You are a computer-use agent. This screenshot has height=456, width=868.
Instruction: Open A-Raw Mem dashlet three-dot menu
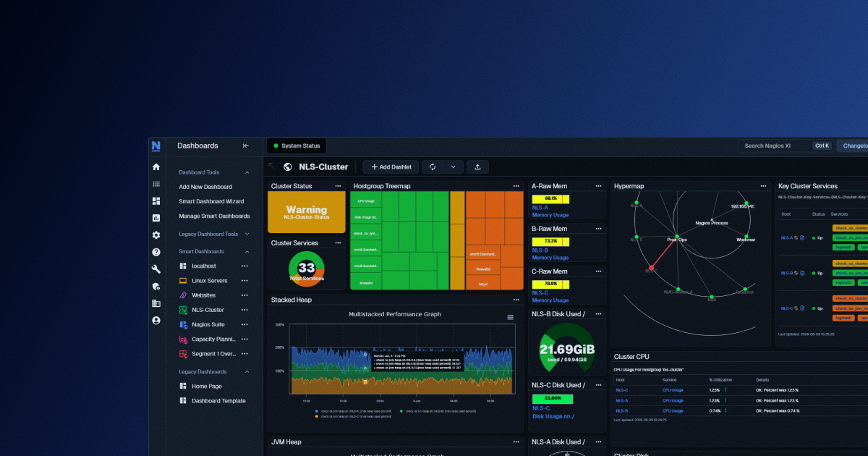[599, 186]
